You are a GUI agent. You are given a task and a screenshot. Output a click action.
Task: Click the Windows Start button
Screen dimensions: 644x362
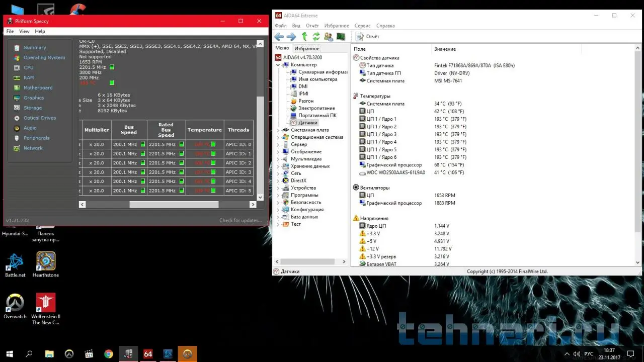[9, 354]
